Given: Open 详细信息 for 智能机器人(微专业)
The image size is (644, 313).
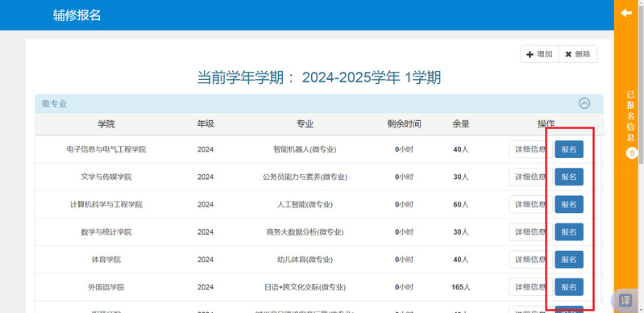Looking at the screenshot, I should (x=530, y=149).
